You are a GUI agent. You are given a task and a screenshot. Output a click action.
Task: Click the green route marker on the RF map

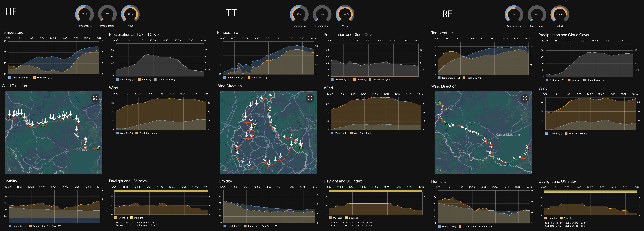(x=440, y=102)
